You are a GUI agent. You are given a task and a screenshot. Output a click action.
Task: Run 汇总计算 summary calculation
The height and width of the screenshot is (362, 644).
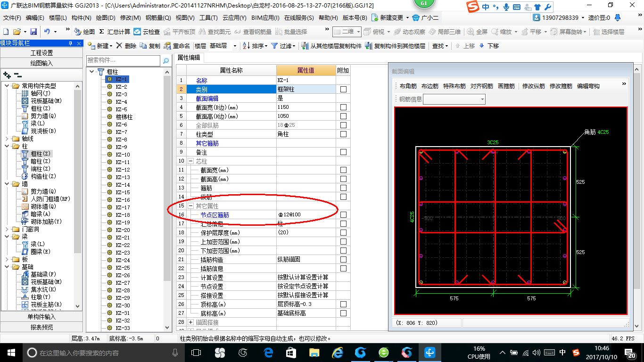pyautogui.click(x=115, y=32)
